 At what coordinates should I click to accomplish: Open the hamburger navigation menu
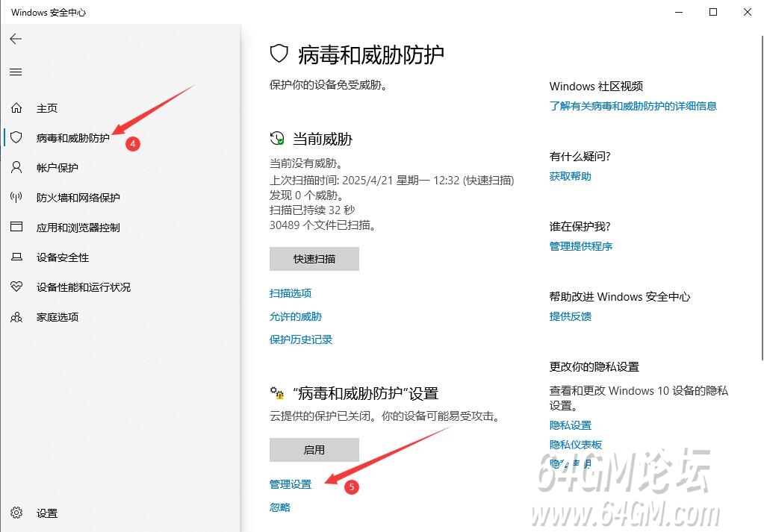[16, 72]
